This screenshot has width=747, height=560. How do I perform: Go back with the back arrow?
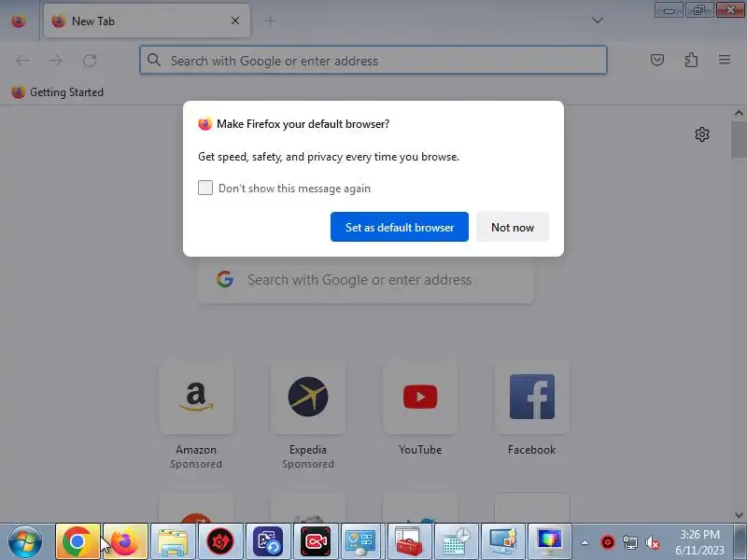(x=22, y=61)
